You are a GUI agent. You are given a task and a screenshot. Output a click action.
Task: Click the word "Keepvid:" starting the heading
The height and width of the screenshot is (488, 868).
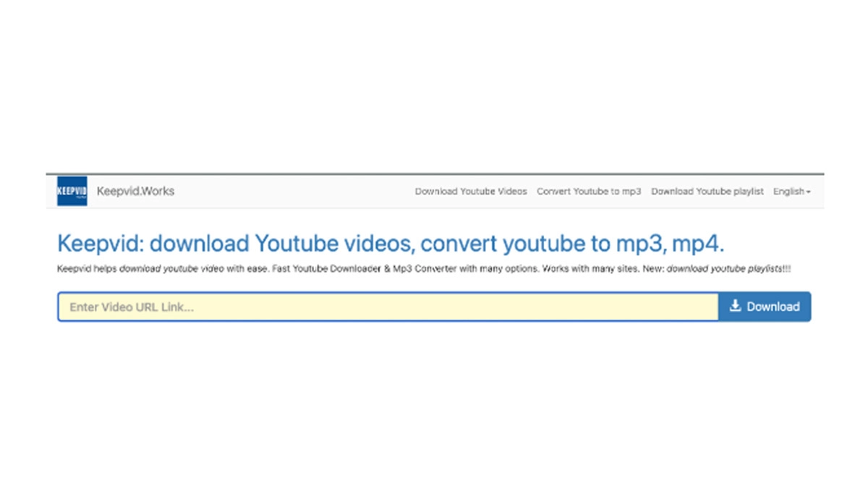coord(100,244)
